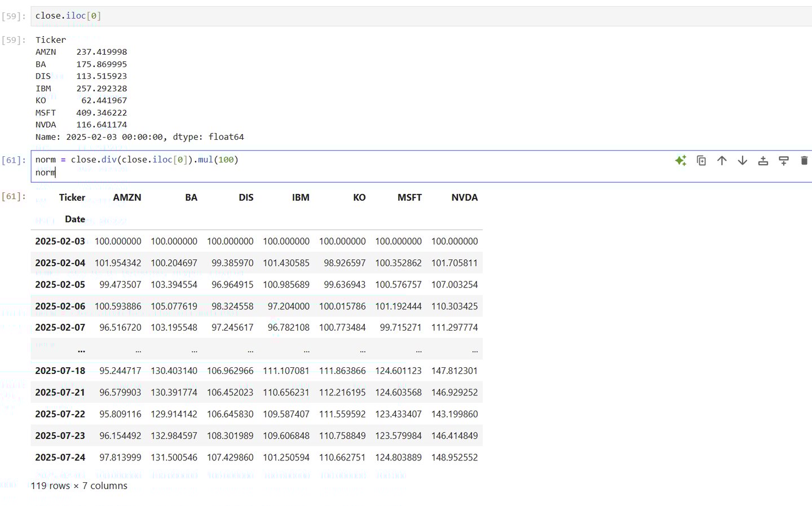Click the value 132.984597 in BA column

(174, 435)
